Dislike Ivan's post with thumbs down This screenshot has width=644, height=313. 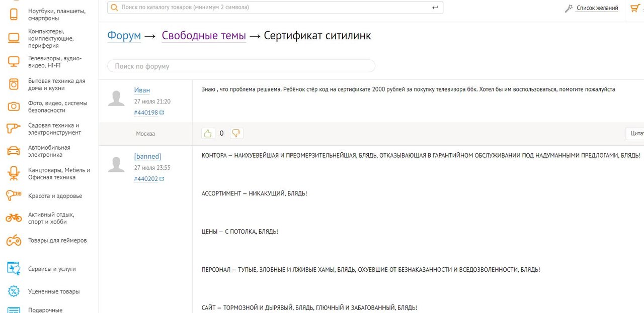(236, 133)
